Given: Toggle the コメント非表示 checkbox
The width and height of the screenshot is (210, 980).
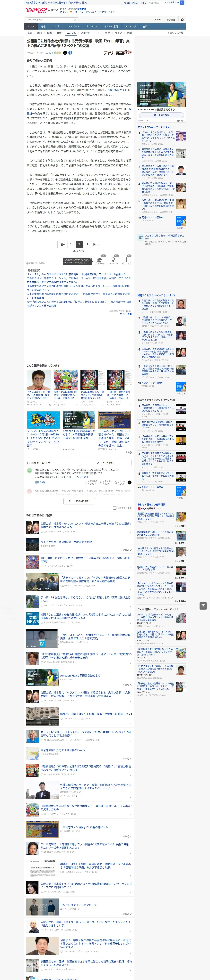Looking at the screenshot, I should tap(115, 508).
